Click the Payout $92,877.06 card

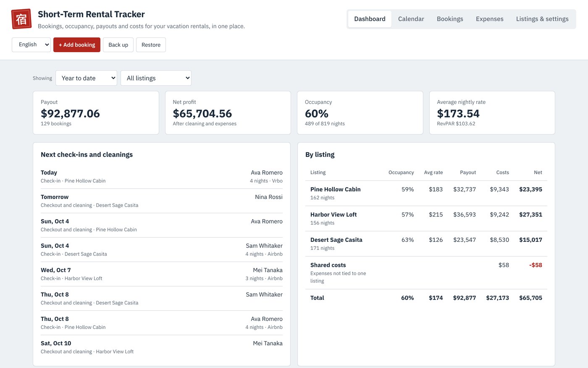(x=96, y=113)
